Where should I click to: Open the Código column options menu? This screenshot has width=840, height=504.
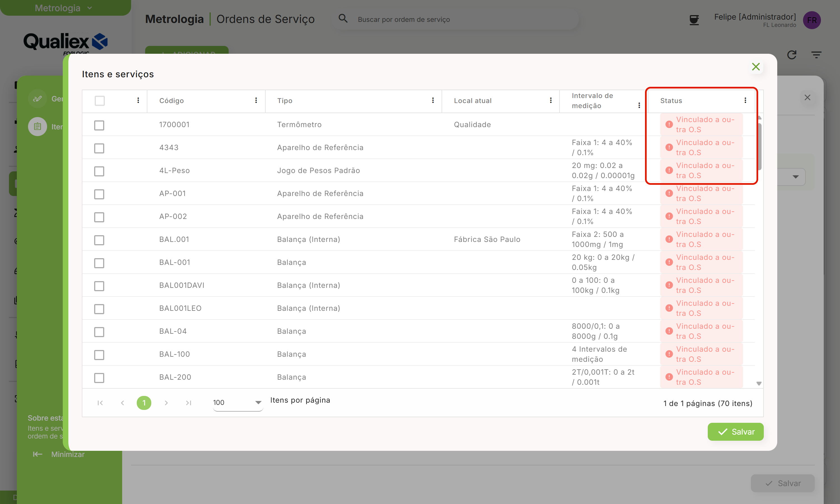click(256, 100)
